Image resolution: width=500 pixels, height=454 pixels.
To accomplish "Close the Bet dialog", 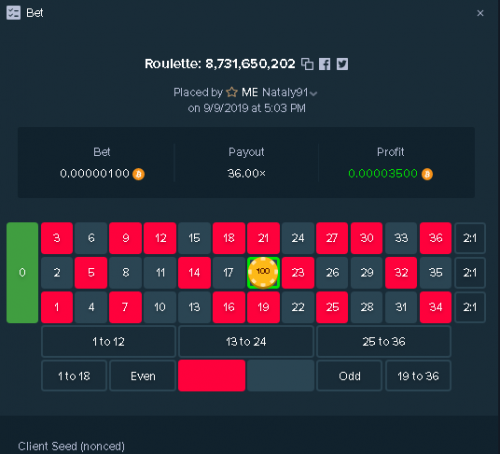I will (x=480, y=13).
